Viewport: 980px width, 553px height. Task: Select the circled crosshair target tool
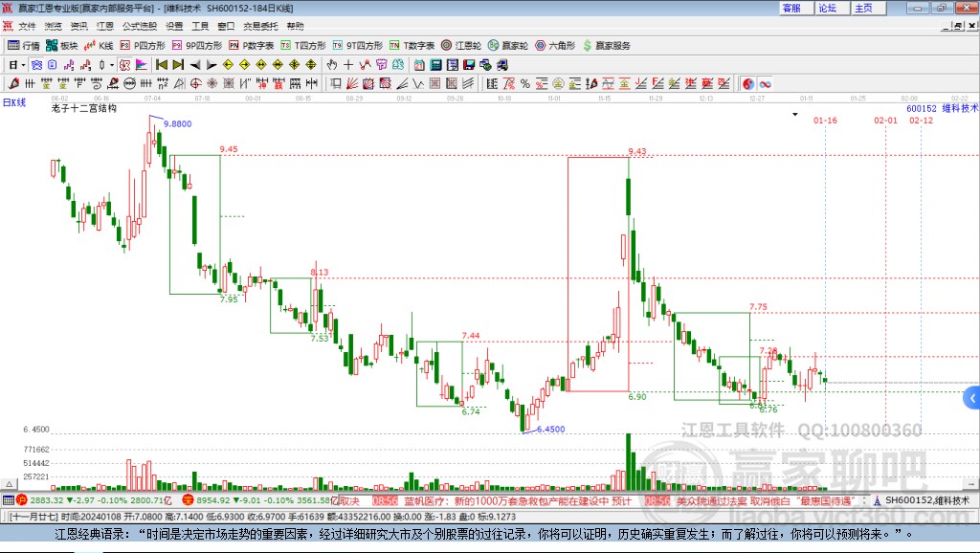point(195,83)
